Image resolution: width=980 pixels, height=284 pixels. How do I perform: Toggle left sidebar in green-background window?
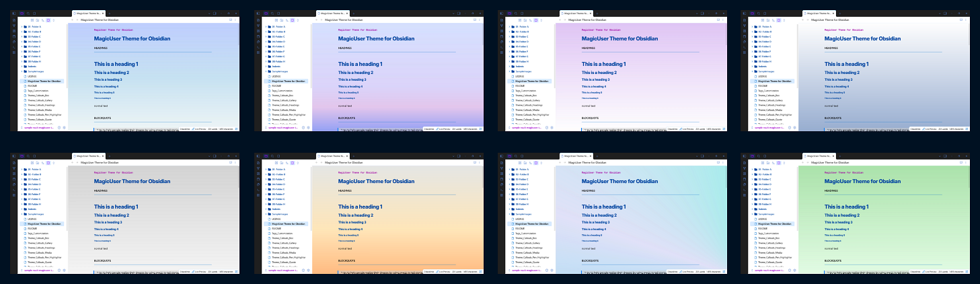(x=746, y=156)
